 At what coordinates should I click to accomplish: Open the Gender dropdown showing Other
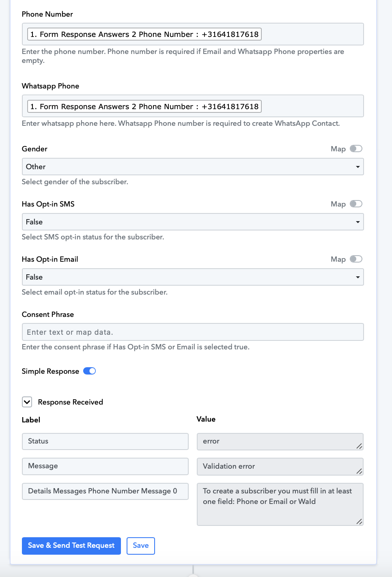click(193, 167)
